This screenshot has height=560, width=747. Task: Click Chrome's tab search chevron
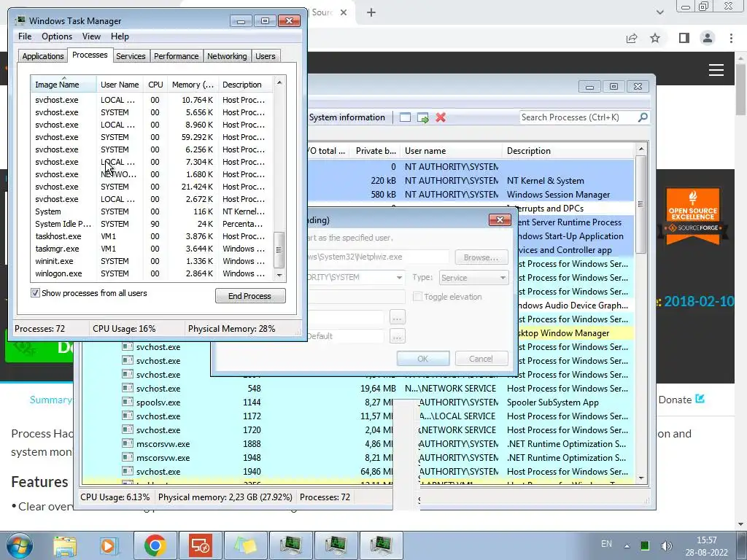click(x=659, y=12)
